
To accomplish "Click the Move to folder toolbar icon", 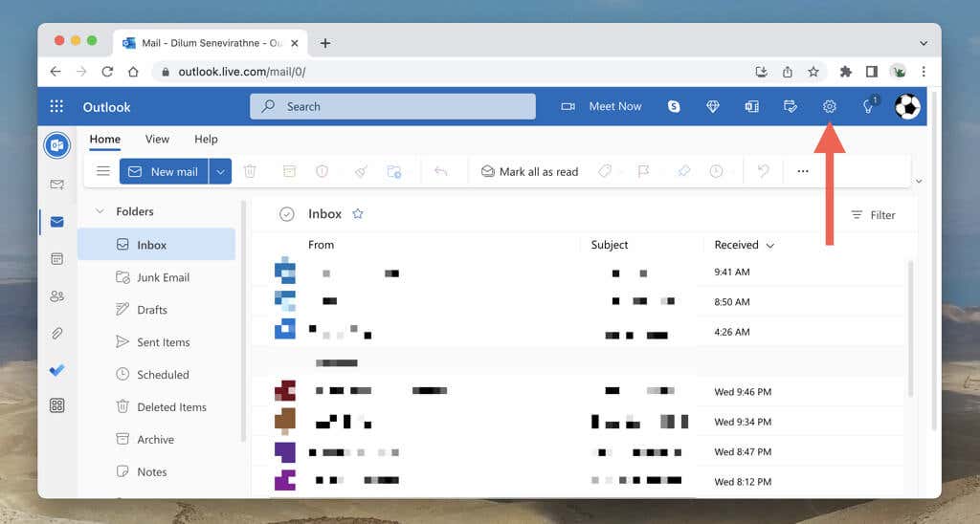I will tap(393, 171).
